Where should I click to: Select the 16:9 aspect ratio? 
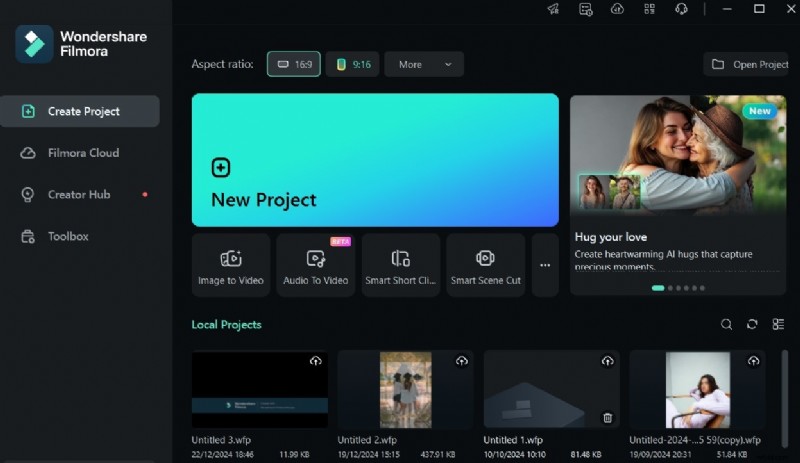[x=294, y=64]
